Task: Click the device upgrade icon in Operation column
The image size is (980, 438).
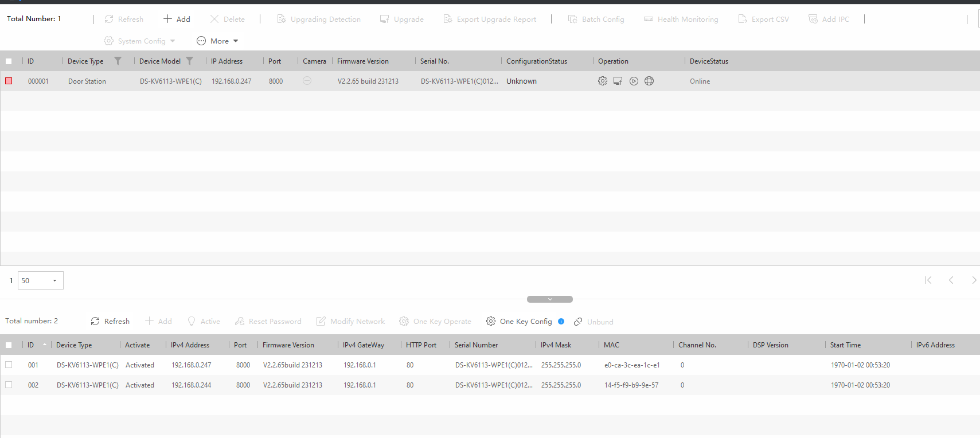Action: [x=618, y=81]
